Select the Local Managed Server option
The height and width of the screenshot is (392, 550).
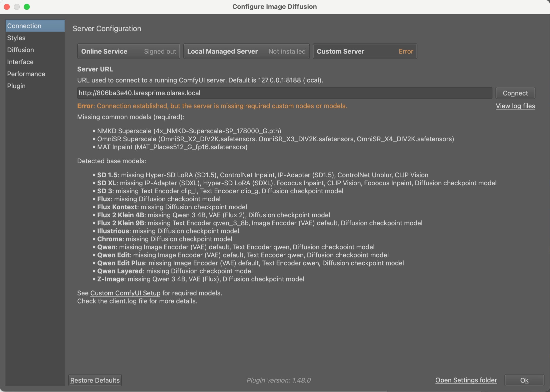click(246, 51)
